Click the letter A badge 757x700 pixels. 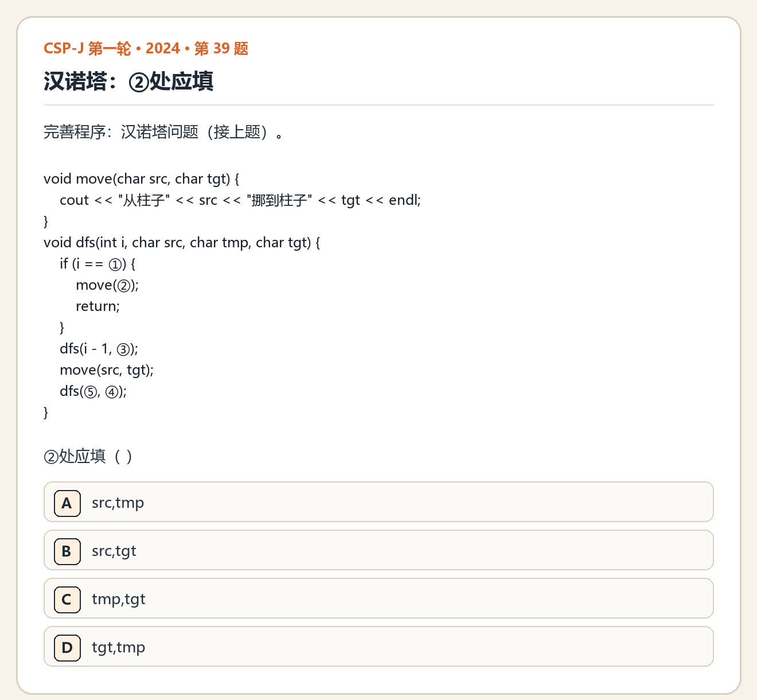67,503
